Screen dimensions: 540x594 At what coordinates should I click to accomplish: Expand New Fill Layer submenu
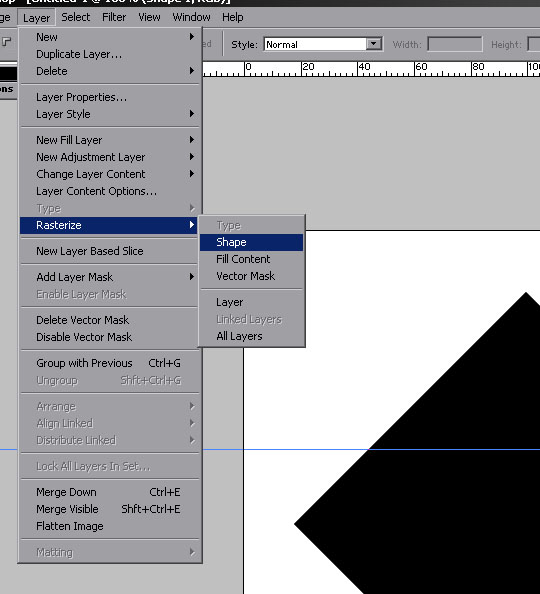point(110,140)
